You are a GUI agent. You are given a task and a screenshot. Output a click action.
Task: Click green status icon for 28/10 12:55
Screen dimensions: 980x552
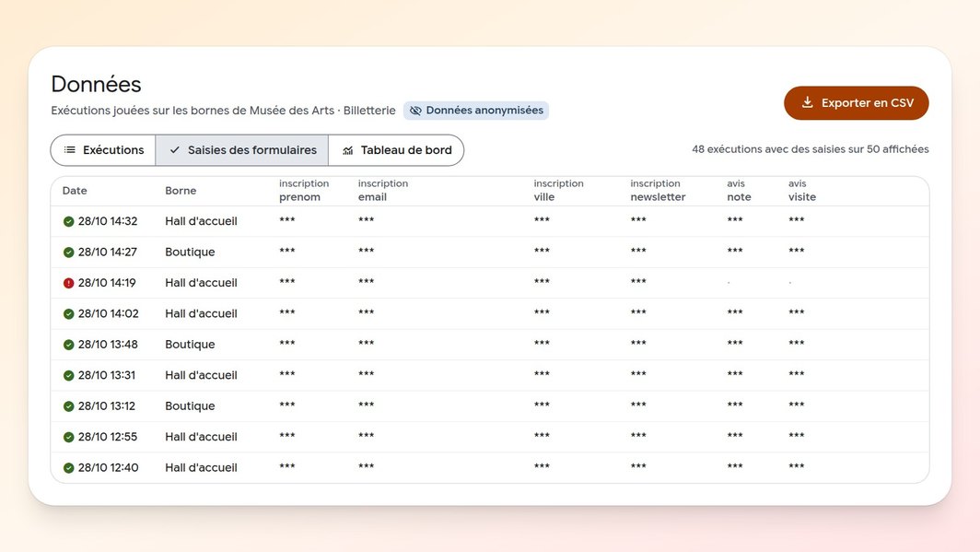[69, 437]
